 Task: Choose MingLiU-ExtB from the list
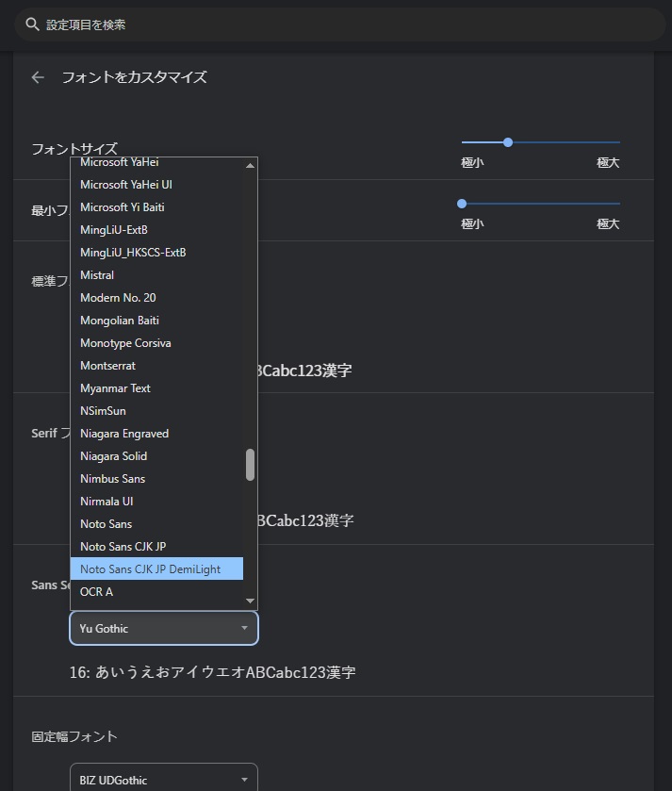click(156, 230)
